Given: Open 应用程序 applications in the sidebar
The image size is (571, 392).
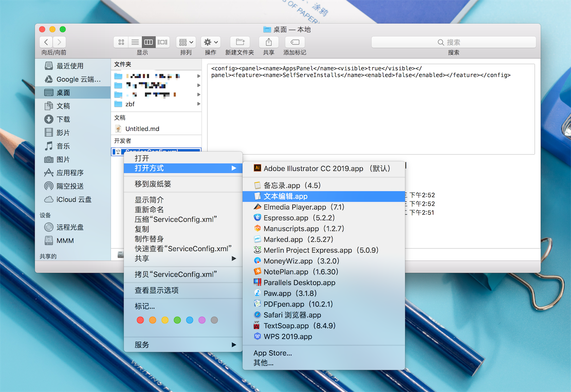Looking at the screenshot, I should (x=73, y=173).
